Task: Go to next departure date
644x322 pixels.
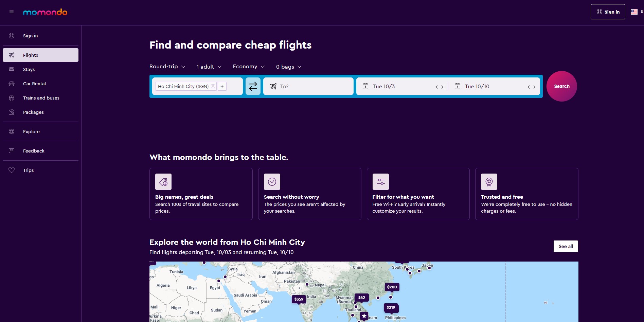Action: pyautogui.click(x=442, y=87)
